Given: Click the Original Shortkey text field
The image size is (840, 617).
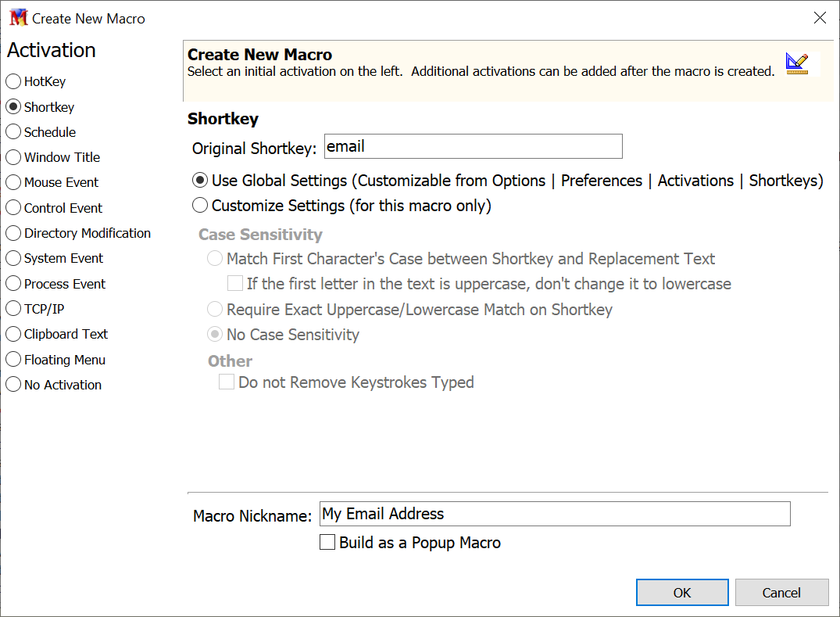Looking at the screenshot, I should coord(473,146).
